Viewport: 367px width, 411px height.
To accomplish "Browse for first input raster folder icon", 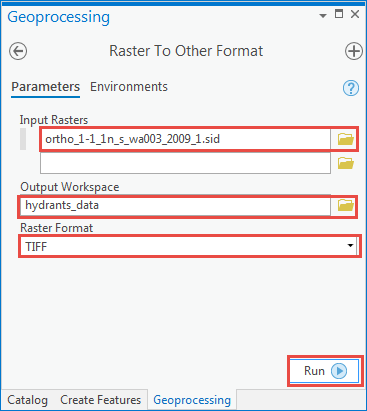I will 345,139.
